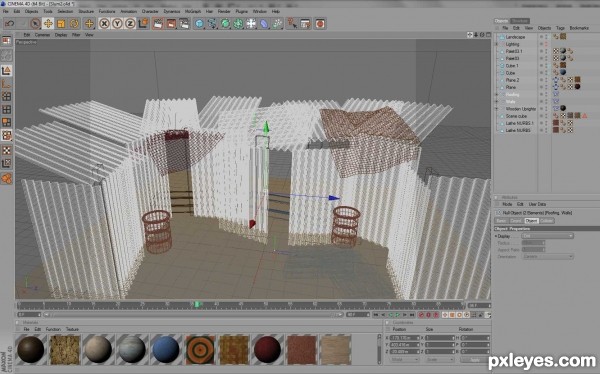Click the green timeline playhead marker
This screenshot has height=374, width=600.
point(197,304)
